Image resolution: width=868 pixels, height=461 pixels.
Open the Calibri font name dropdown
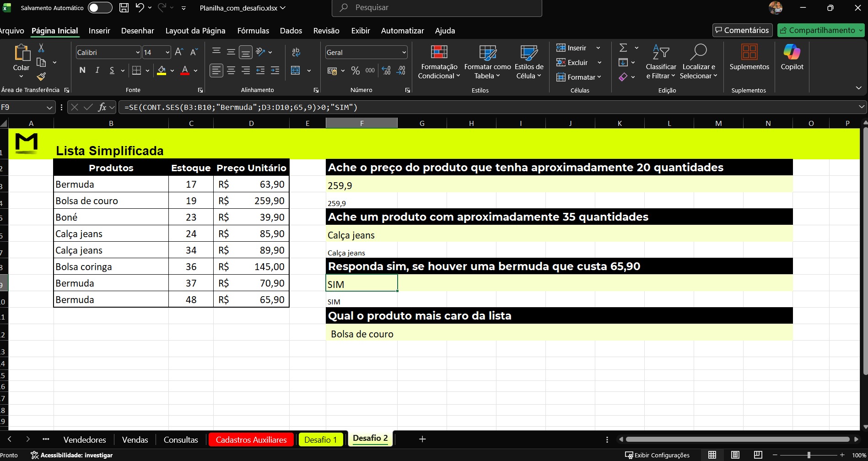137,53
